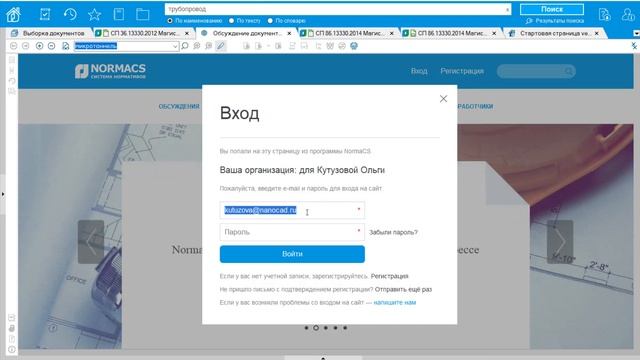Open favorites star icon

(94, 15)
